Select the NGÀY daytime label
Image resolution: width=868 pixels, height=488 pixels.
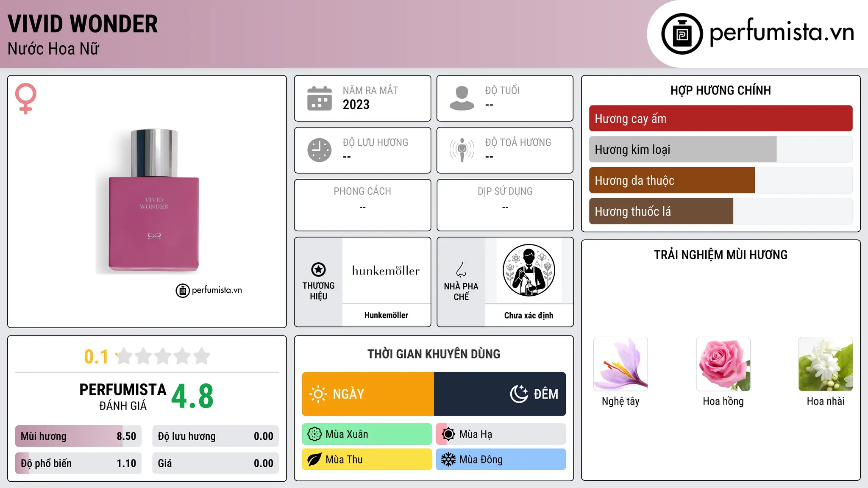(x=348, y=394)
